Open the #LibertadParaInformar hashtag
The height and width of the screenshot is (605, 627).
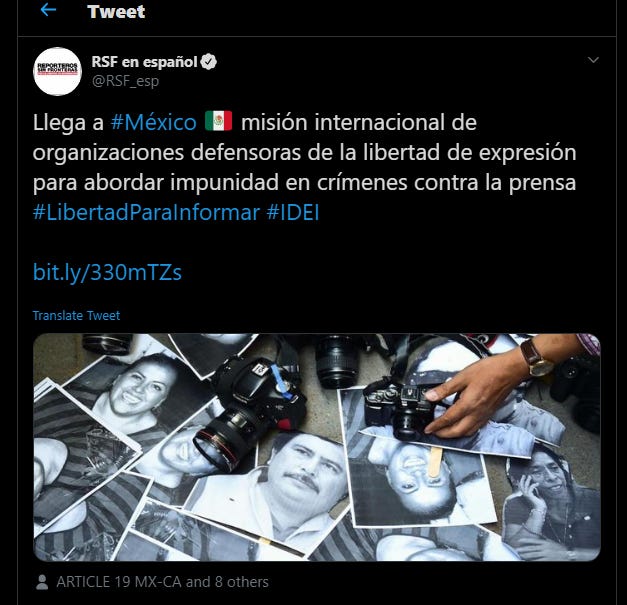click(146, 212)
